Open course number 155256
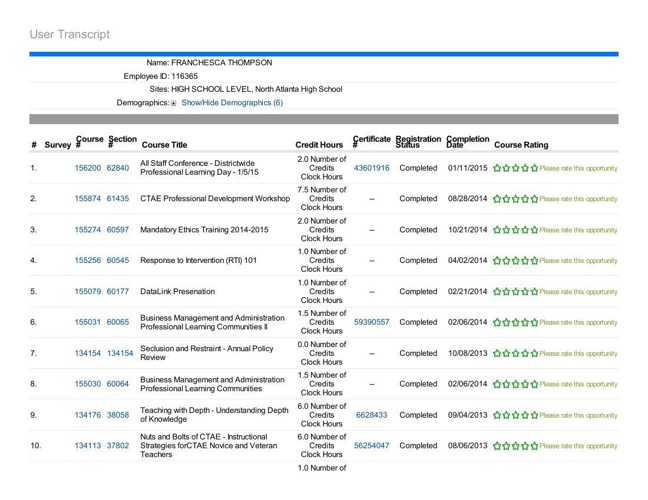Image resolution: width=648 pixels, height=500 pixels. (x=88, y=260)
